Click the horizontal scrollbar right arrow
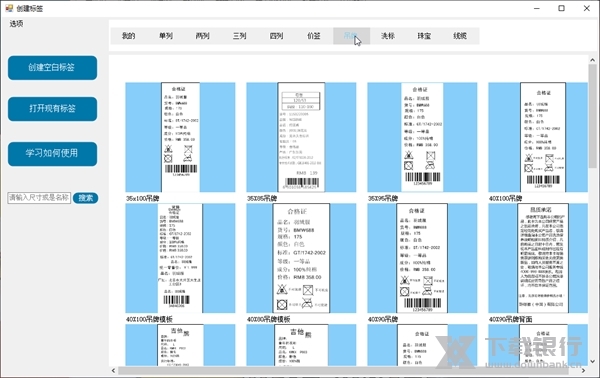This screenshot has width=600, height=378. click(583, 370)
